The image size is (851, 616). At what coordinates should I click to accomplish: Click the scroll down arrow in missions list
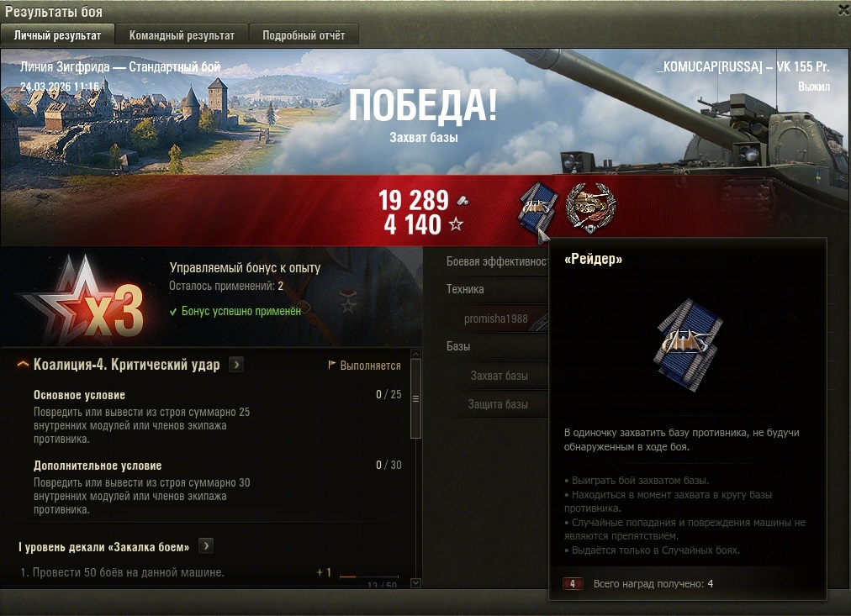[415, 583]
